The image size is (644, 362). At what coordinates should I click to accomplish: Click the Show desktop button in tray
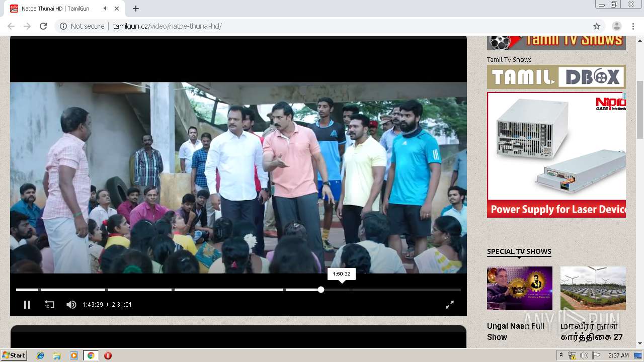[x=638, y=355]
